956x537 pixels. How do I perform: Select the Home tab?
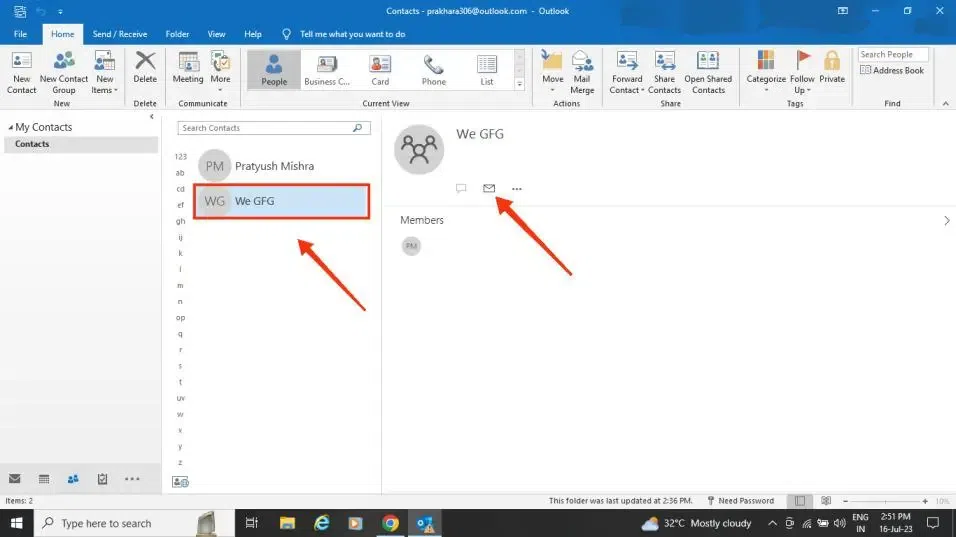tap(62, 34)
